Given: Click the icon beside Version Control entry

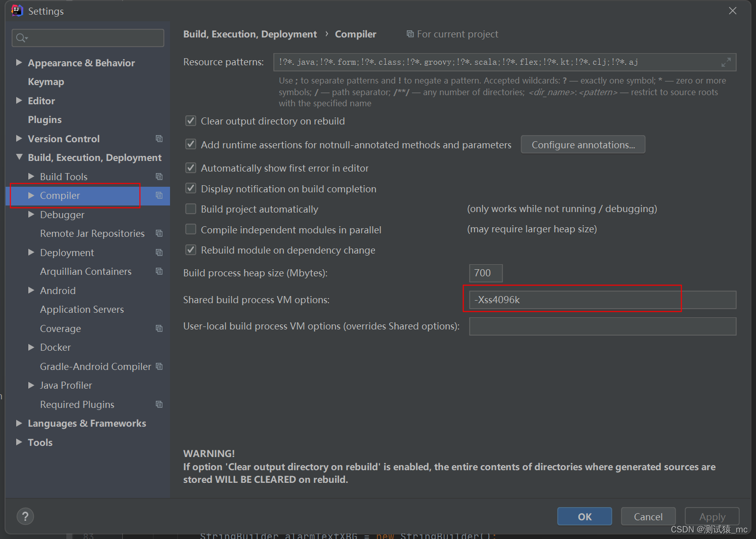Looking at the screenshot, I should point(159,138).
